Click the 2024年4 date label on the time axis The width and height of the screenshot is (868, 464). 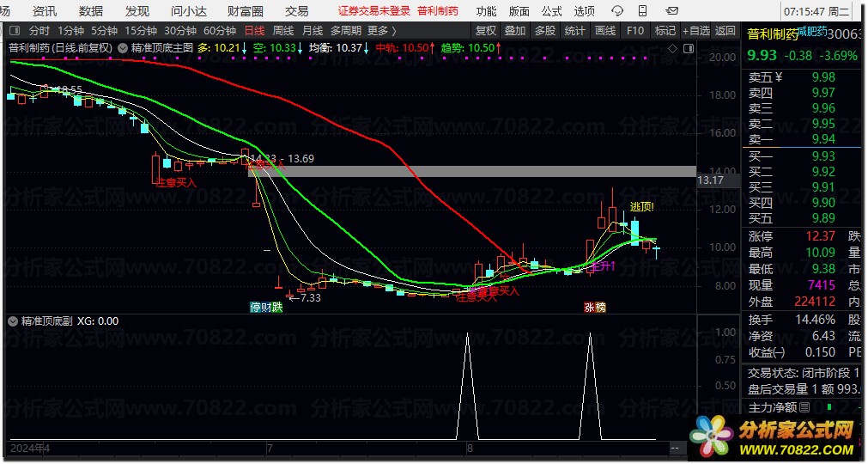click(30, 448)
